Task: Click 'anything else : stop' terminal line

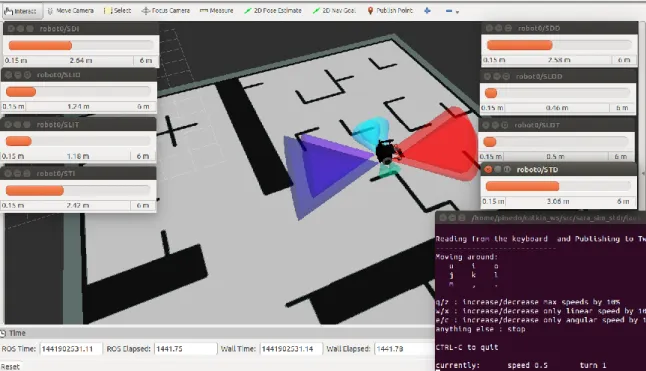Action: coord(480,329)
